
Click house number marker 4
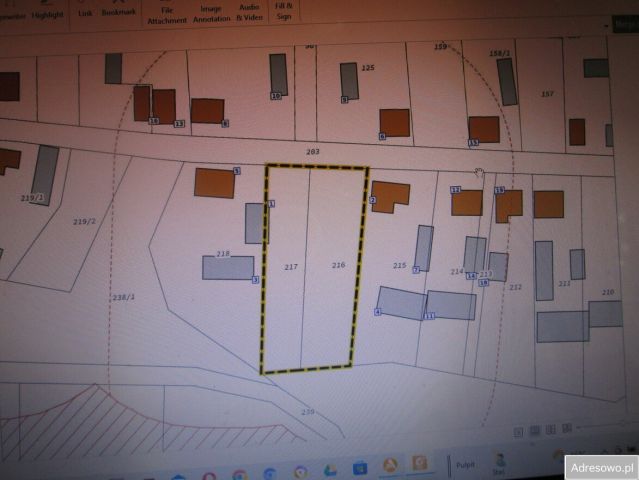tap(378, 312)
